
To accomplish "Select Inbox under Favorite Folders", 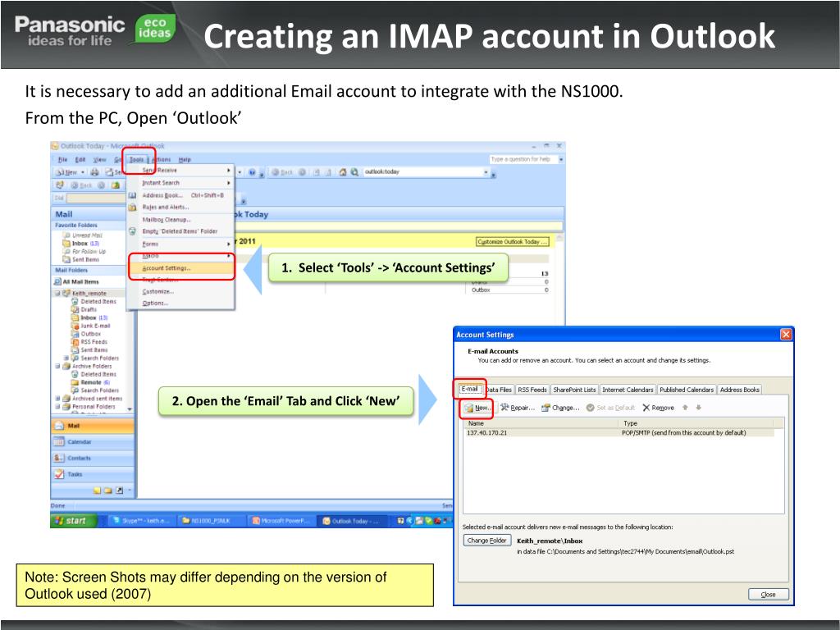I will pos(81,243).
